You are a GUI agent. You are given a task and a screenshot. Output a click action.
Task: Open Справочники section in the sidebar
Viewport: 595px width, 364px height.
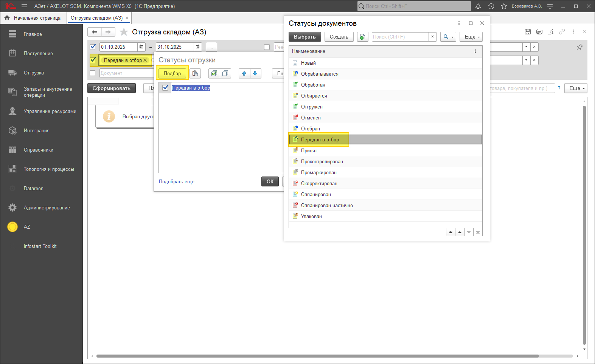point(38,150)
